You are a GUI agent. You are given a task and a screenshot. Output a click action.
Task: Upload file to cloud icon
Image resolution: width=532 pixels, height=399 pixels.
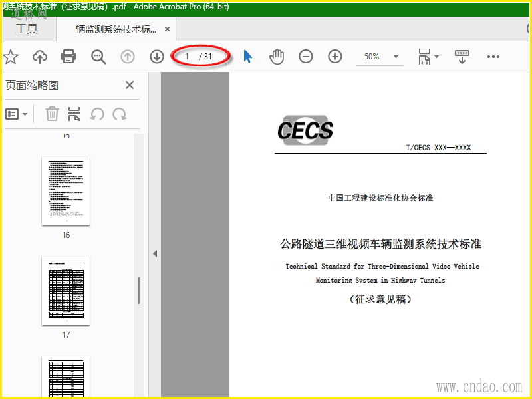point(40,57)
